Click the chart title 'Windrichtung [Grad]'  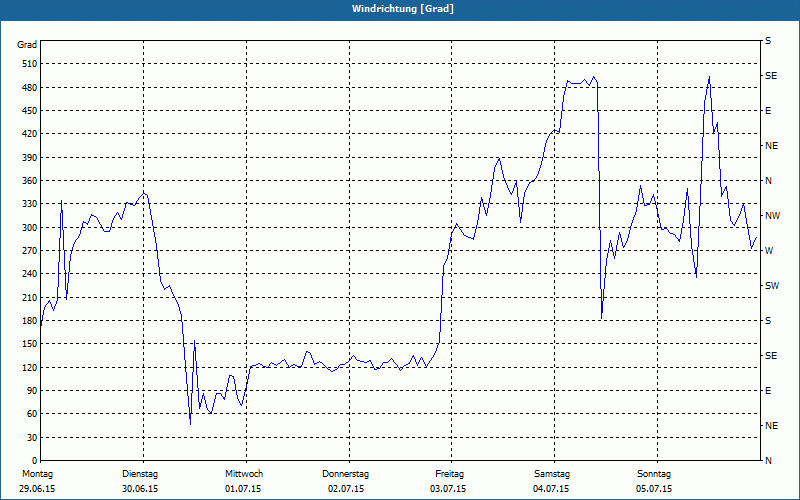(x=403, y=9)
